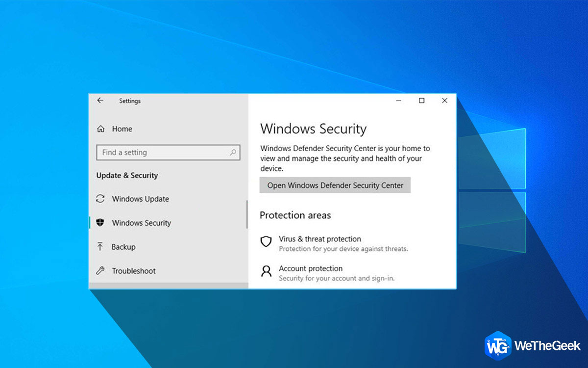
Task: Click the sidebar scrollbar thumb
Action: tap(247, 214)
